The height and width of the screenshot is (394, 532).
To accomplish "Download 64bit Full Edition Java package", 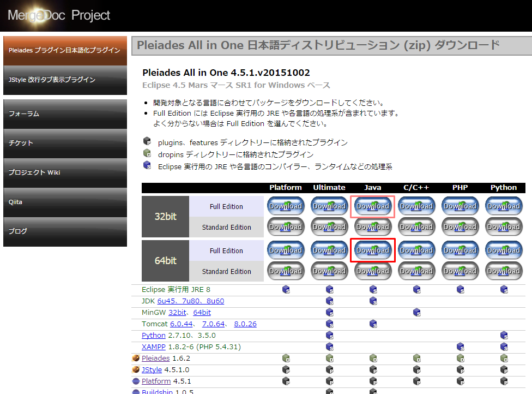I will coord(372,250).
